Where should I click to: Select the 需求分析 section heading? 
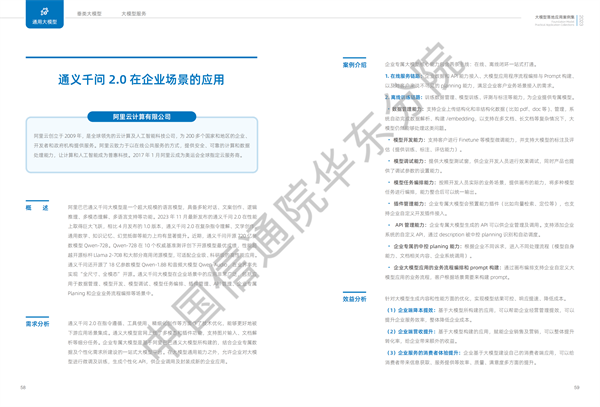[37, 324]
